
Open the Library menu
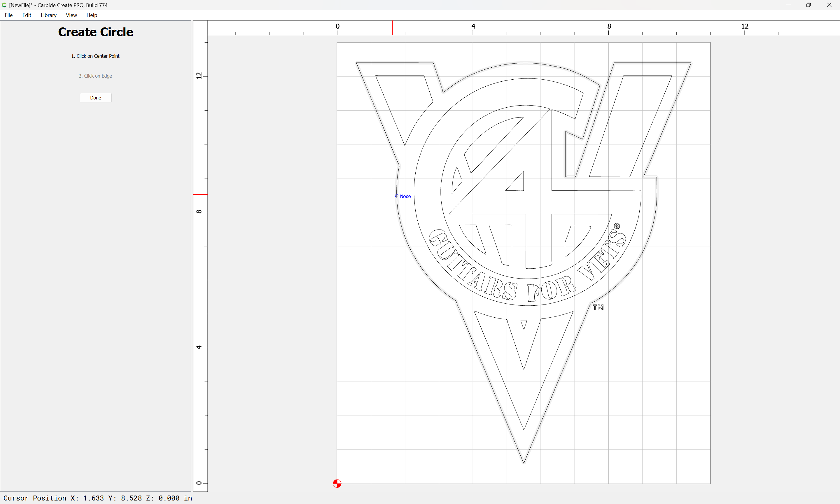pyautogui.click(x=48, y=15)
